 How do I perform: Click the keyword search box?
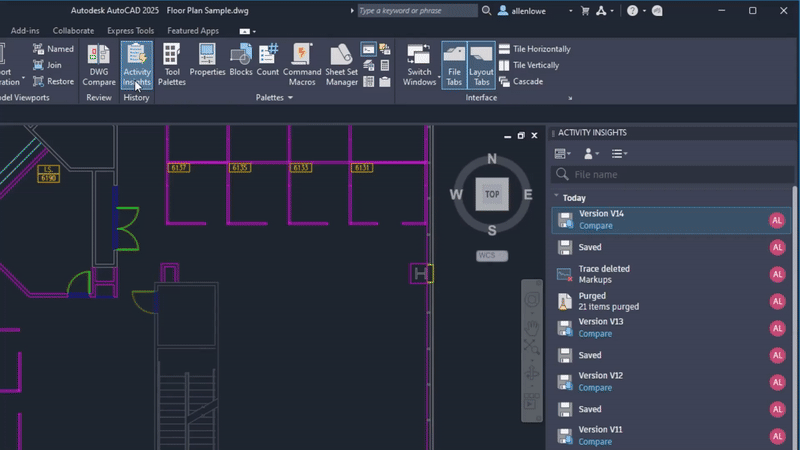click(x=417, y=11)
